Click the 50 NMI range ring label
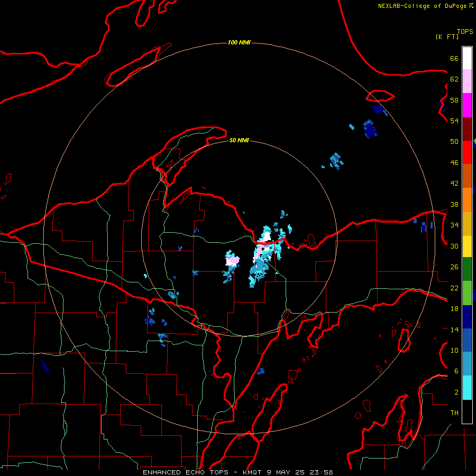 click(239, 140)
